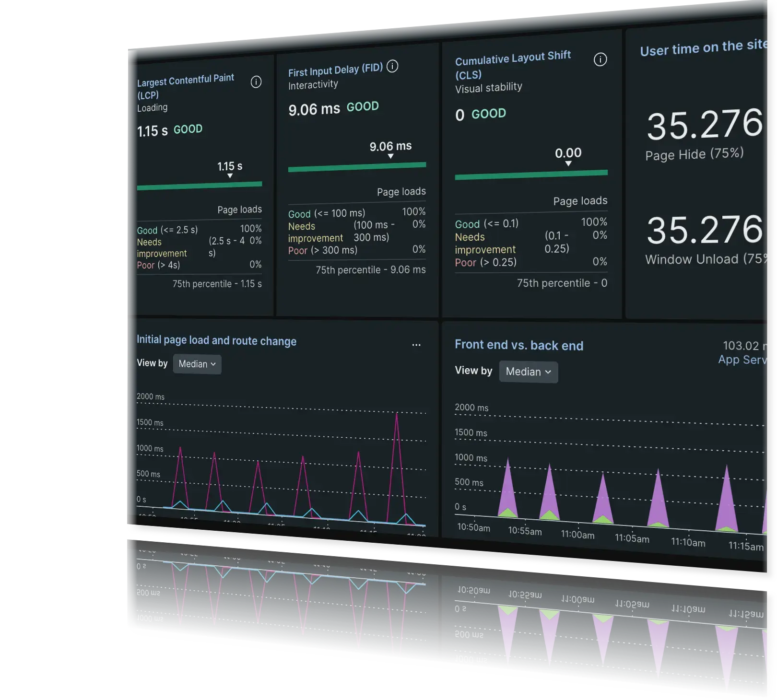Click the GOOD badge on the FID card
The height and width of the screenshot is (700, 777).
pyautogui.click(x=362, y=106)
